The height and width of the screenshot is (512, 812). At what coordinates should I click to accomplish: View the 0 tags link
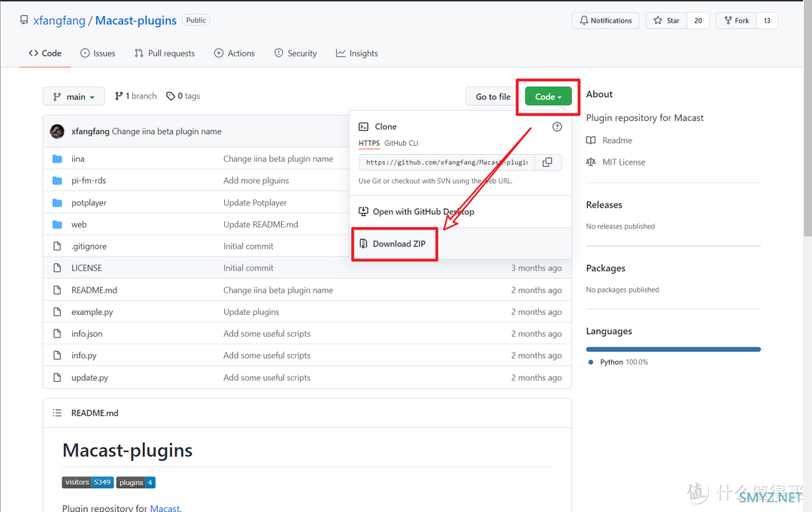point(183,95)
